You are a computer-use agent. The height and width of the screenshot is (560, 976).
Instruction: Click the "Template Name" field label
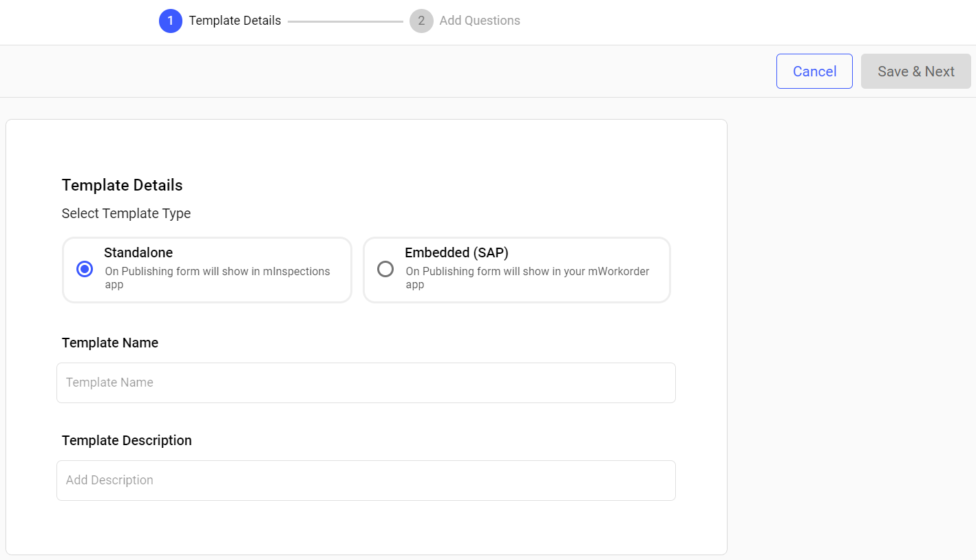(x=110, y=343)
